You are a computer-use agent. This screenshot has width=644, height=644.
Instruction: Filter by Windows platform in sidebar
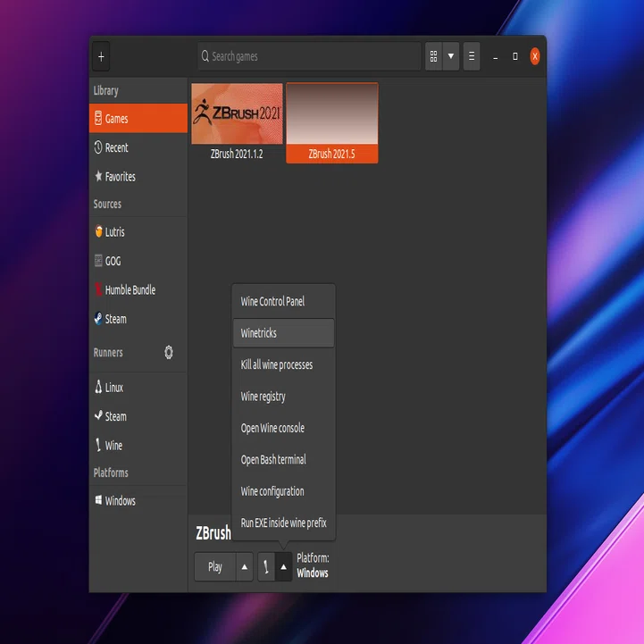click(138, 501)
